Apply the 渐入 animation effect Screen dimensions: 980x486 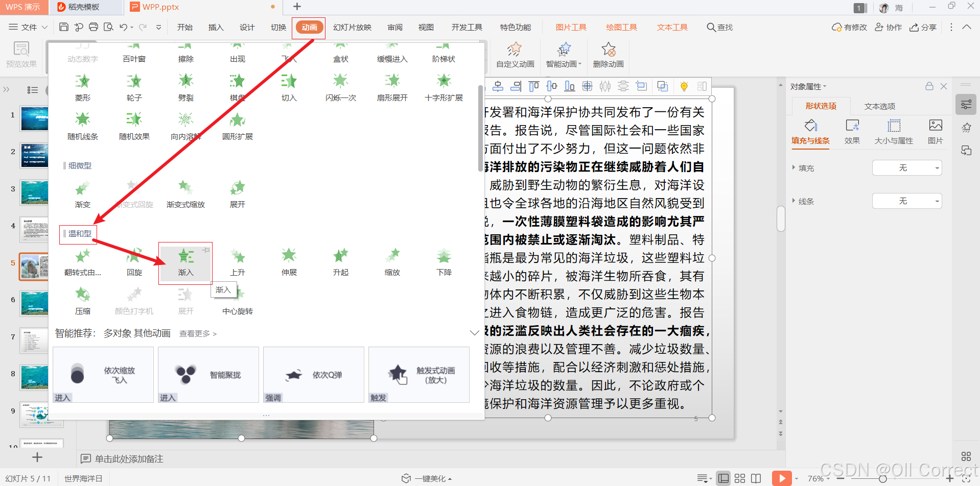coord(185,262)
